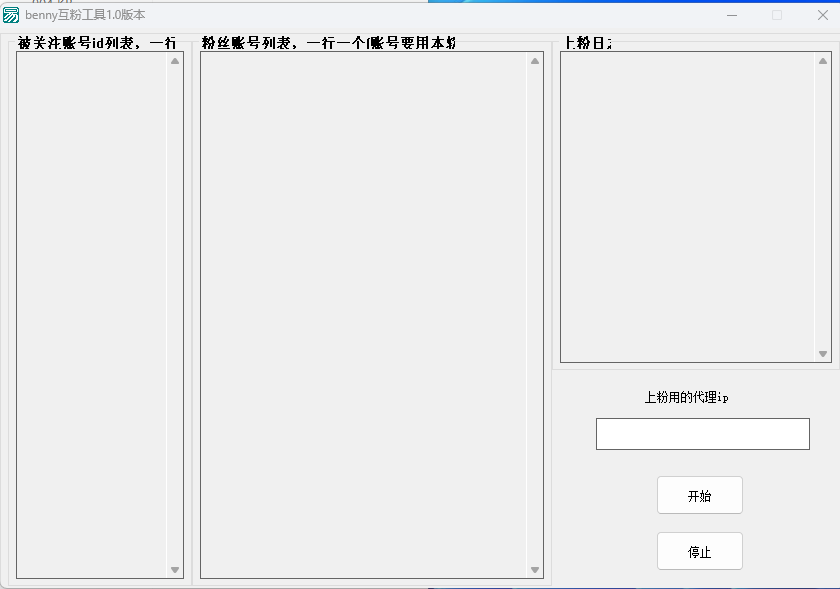The width and height of the screenshot is (840, 589).
Task: Click scroll-down arrow of 上粉日志 box
Action: [823, 354]
